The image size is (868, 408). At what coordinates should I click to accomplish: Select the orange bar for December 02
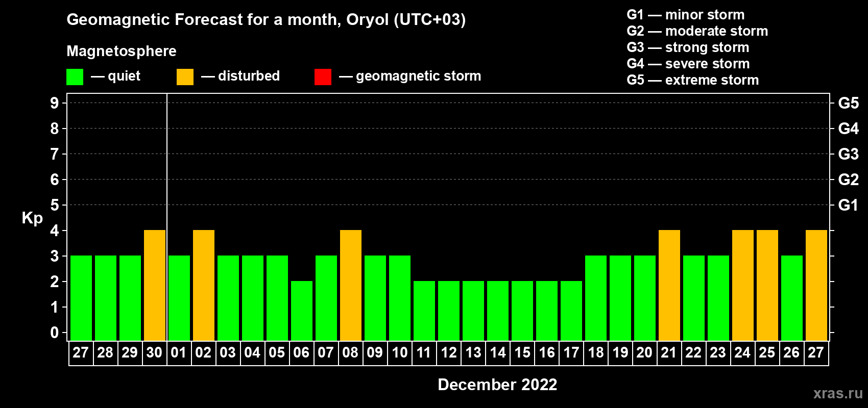tap(204, 286)
